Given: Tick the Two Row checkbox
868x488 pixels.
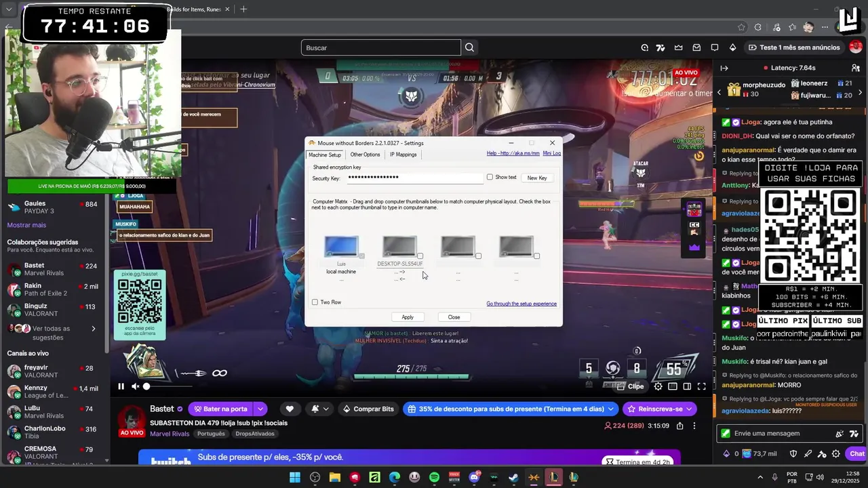Looking at the screenshot, I should point(315,302).
